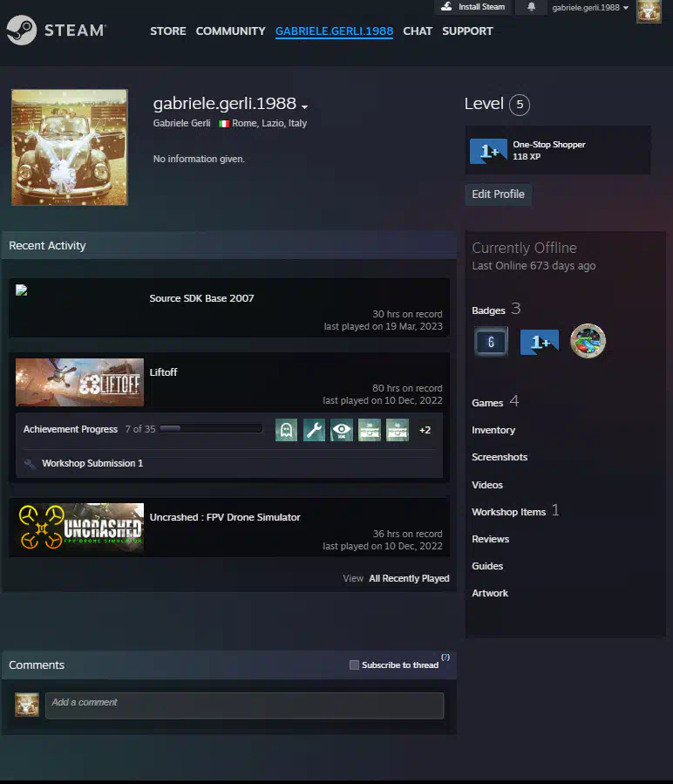Expand the persona name dropdown arrow
This screenshot has width=673, height=784.
point(304,106)
